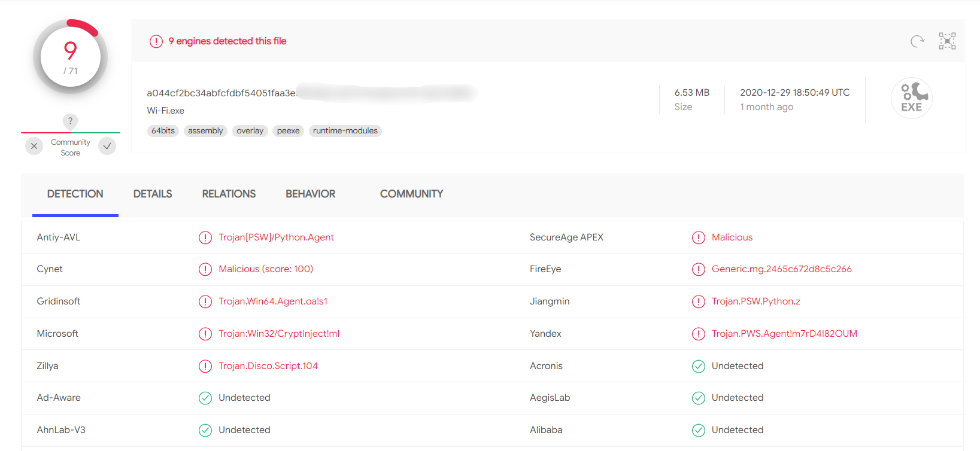Click the 1 month ago label
The width and height of the screenshot is (980, 451).
click(x=767, y=107)
